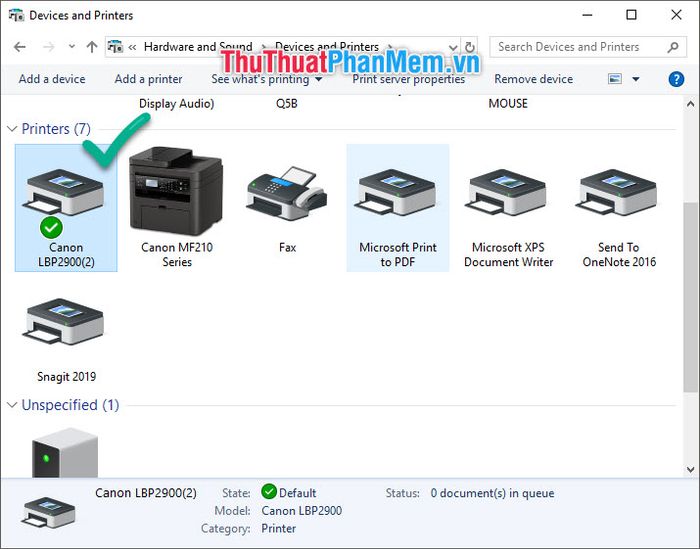Image resolution: width=700 pixels, height=549 pixels.
Task: Click the scrollbar down arrow
Action: tap(690, 470)
